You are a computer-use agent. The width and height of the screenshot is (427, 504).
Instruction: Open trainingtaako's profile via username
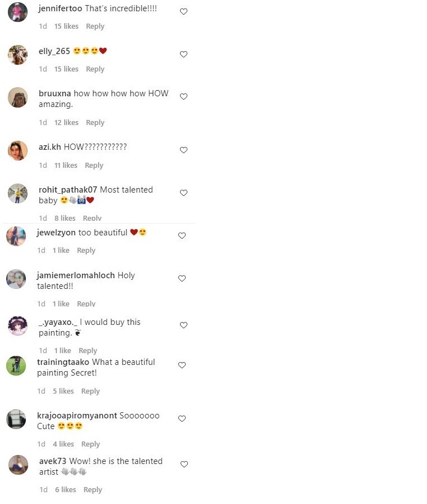[x=63, y=362]
